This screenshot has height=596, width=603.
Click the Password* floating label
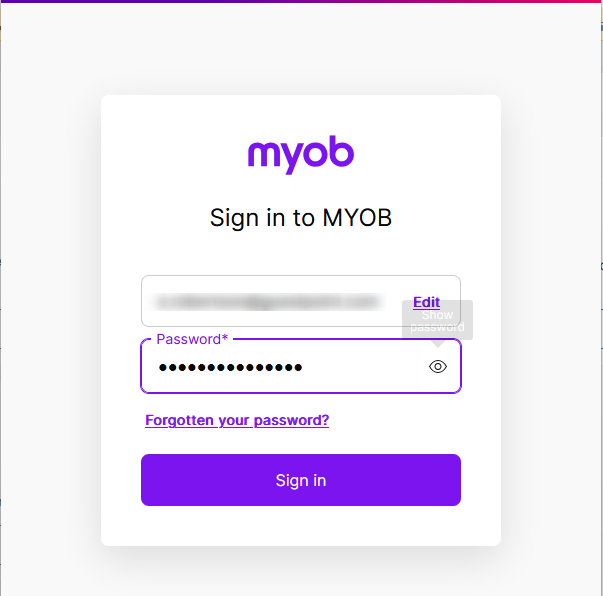pyautogui.click(x=192, y=339)
